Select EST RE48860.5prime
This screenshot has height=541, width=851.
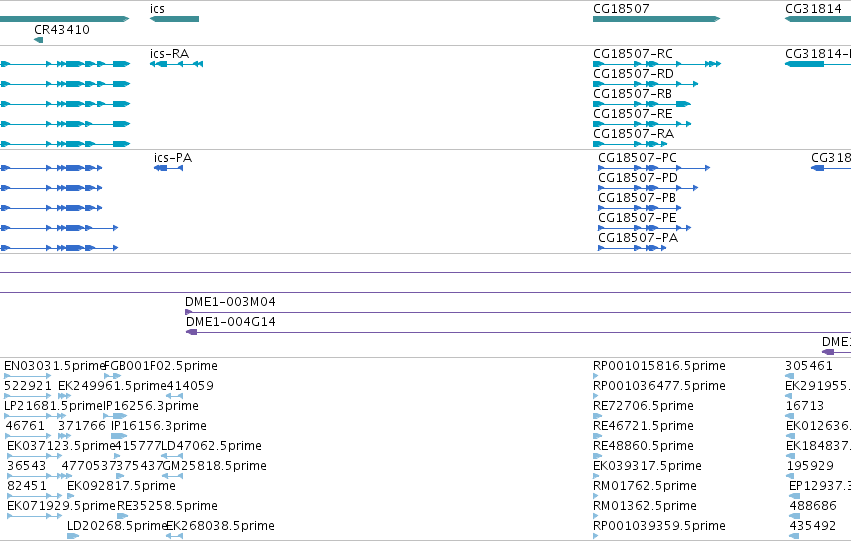(x=644, y=446)
